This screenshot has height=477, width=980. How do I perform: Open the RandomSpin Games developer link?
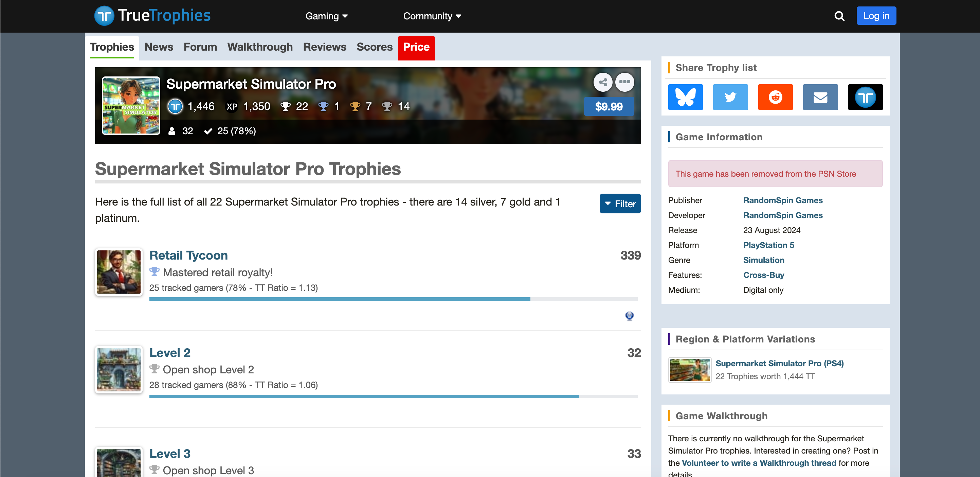(x=783, y=215)
